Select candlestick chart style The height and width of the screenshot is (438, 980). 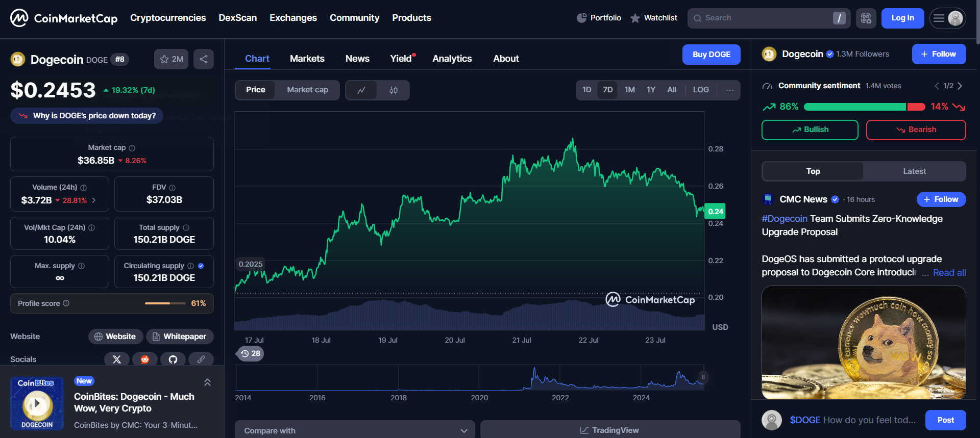coord(394,90)
